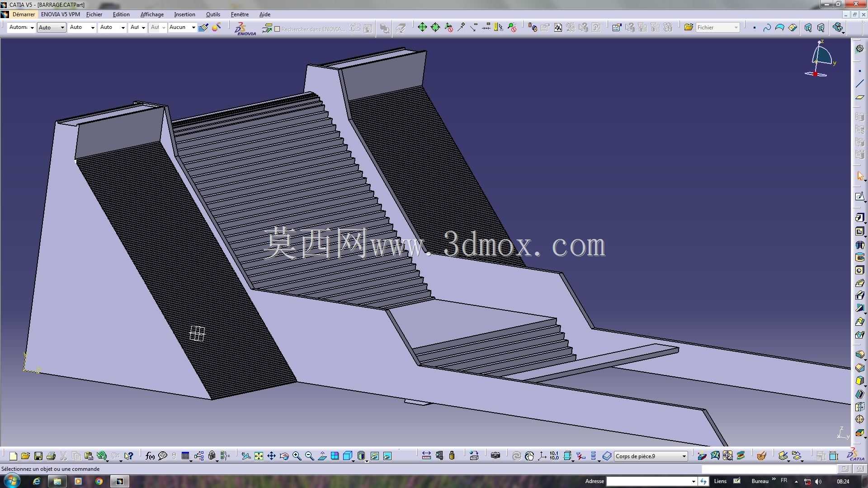Open the Aucun layer dropdown
The height and width of the screenshot is (488, 868).
pyautogui.click(x=182, y=27)
